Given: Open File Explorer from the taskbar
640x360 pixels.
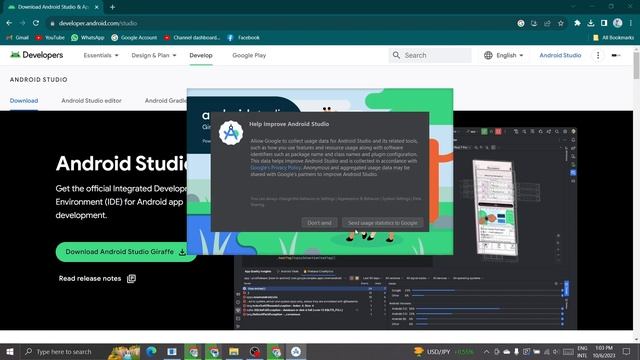Looking at the screenshot, I should 234,352.
